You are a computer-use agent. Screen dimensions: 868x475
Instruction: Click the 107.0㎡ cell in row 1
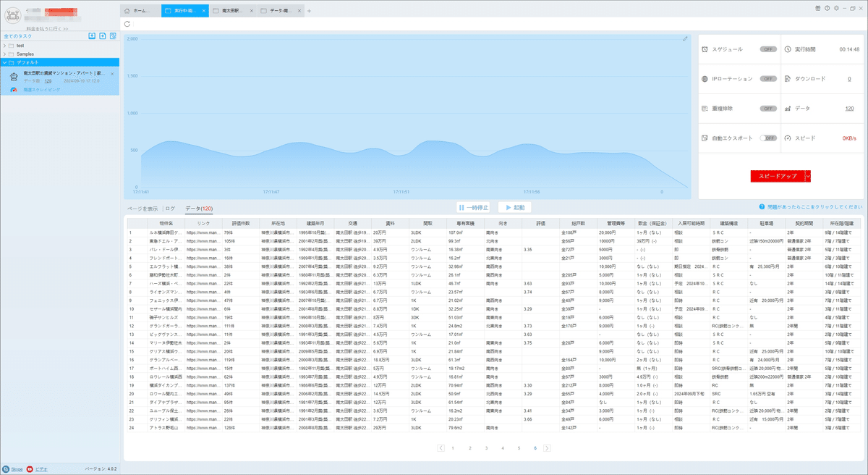(464, 232)
